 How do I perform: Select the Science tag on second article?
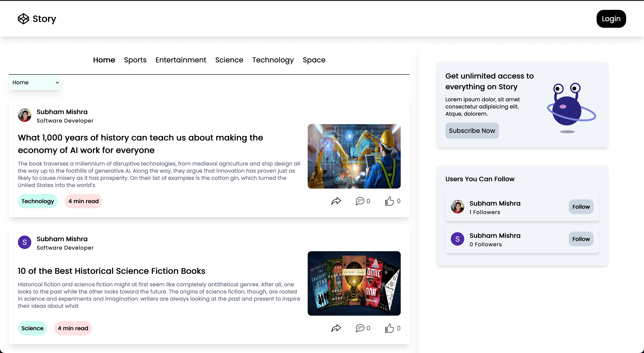pos(32,328)
